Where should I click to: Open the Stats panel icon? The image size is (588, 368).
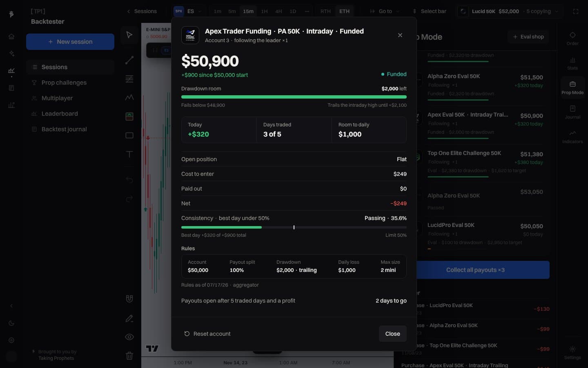pos(572,63)
